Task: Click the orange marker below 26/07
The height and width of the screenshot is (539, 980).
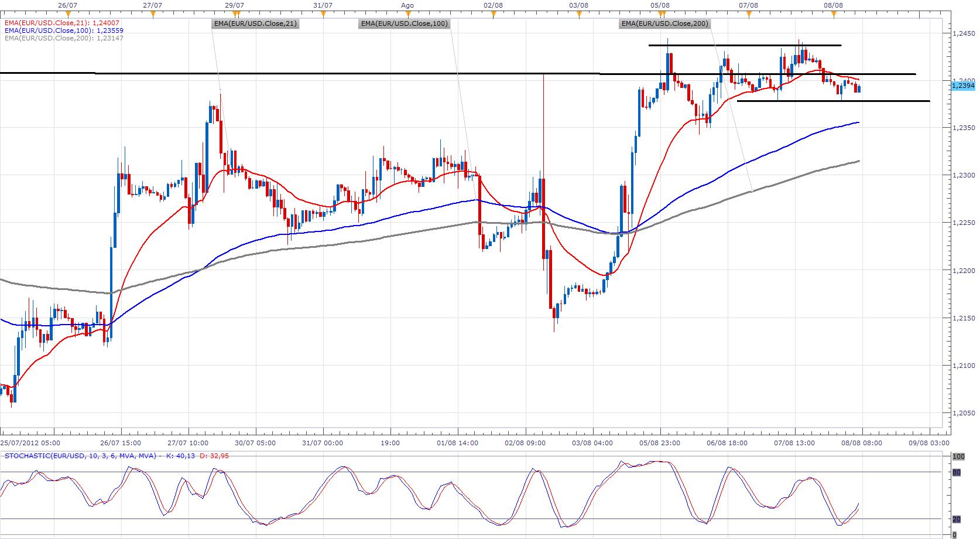Action: tap(68, 15)
